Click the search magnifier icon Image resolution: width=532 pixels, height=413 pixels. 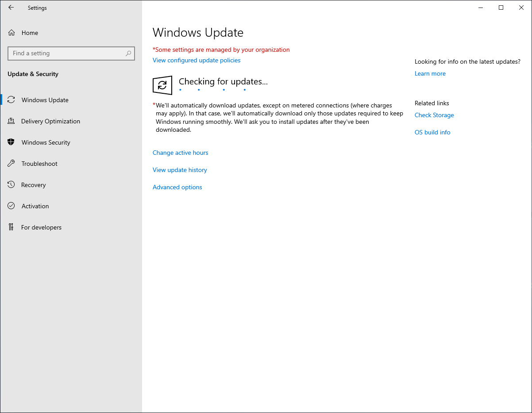point(128,53)
